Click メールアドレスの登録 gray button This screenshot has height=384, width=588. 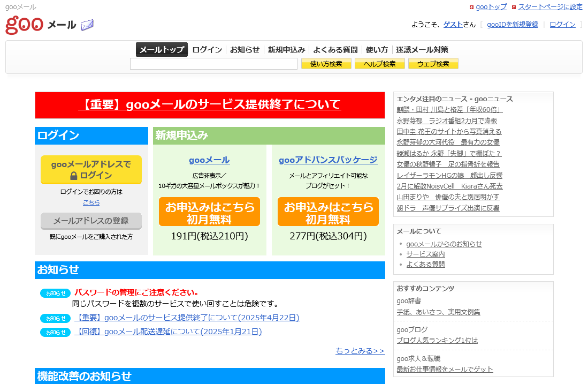(91, 221)
